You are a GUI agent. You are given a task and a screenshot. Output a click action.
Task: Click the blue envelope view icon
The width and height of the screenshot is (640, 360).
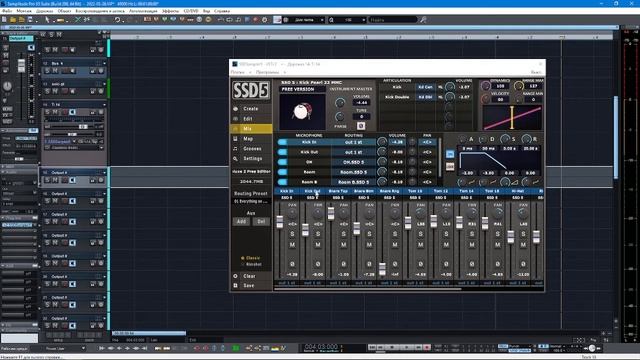click(450, 154)
